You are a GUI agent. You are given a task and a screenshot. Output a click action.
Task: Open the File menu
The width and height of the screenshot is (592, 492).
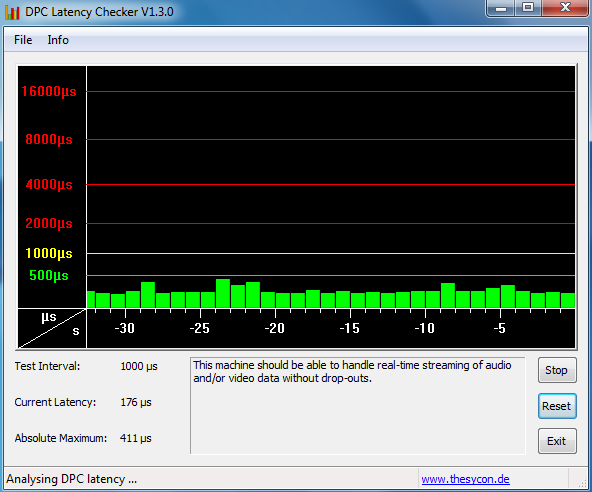tap(23, 40)
